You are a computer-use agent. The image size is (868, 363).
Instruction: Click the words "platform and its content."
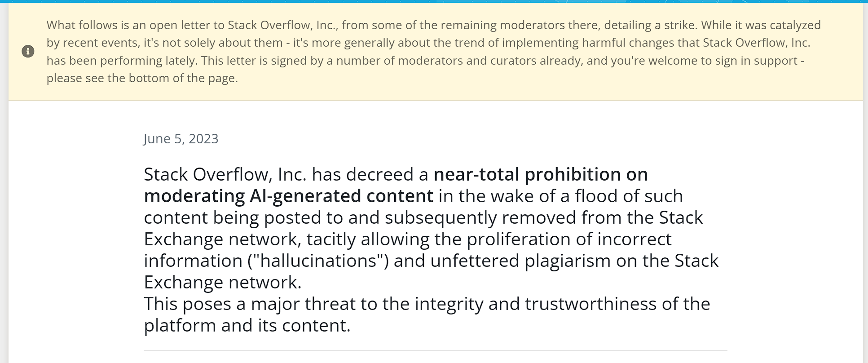point(247,325)
